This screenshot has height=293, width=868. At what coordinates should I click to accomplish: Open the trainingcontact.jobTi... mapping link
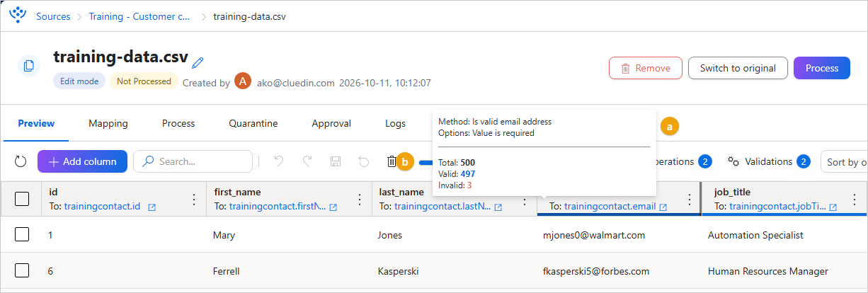click(778, 207)
